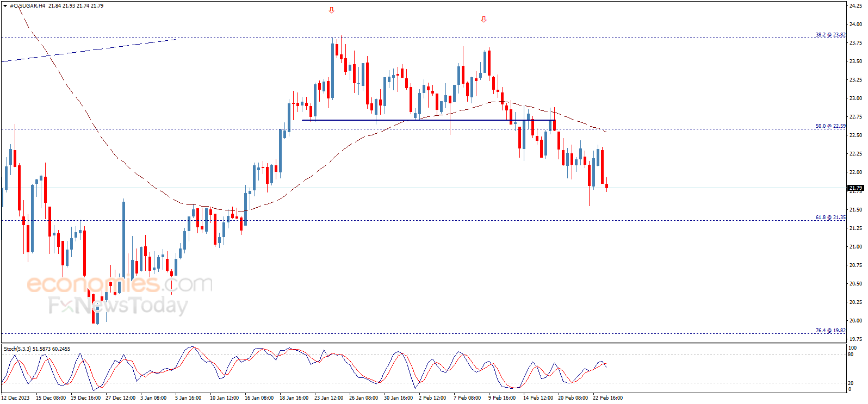The height and width of the screenshot is (404, 868).
Task: Click the 23.50 price axis label
Action: [x=855, y=61]
